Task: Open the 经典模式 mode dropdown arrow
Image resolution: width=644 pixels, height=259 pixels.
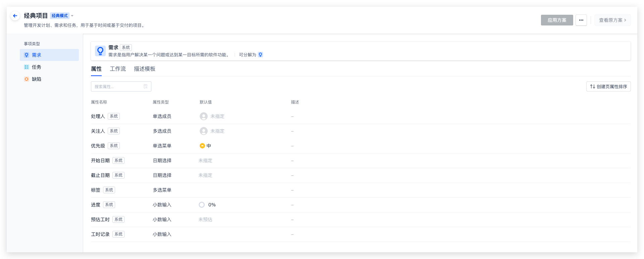Action: pos(72,16)
